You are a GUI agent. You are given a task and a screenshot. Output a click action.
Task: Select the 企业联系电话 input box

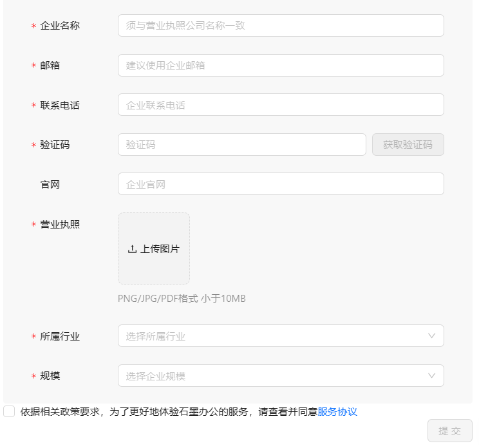[x=281, y=105]
